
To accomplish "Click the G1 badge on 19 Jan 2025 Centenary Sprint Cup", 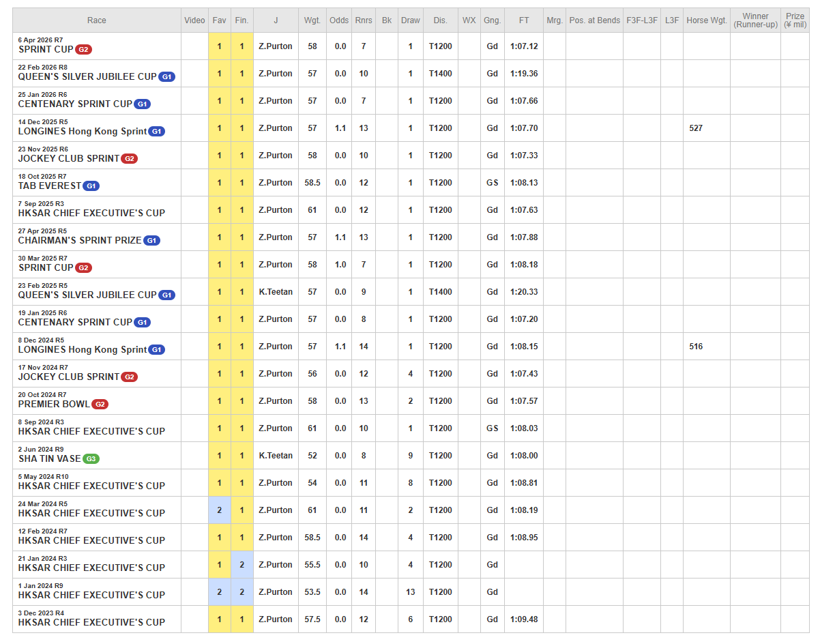I will (x=142, y=323).
